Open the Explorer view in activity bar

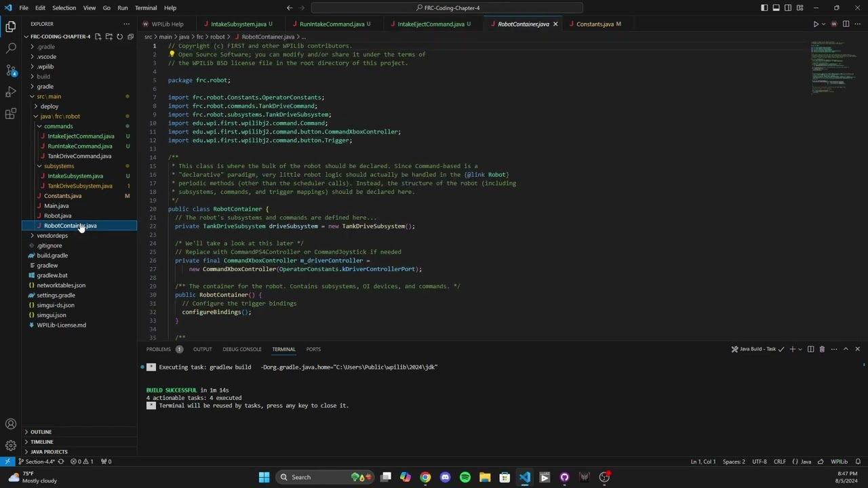[x=11, y=27]
